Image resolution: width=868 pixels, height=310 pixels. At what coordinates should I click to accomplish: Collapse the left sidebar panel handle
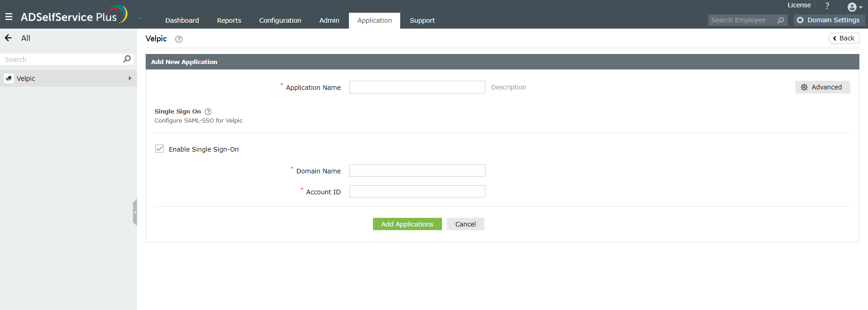[135, 212]
